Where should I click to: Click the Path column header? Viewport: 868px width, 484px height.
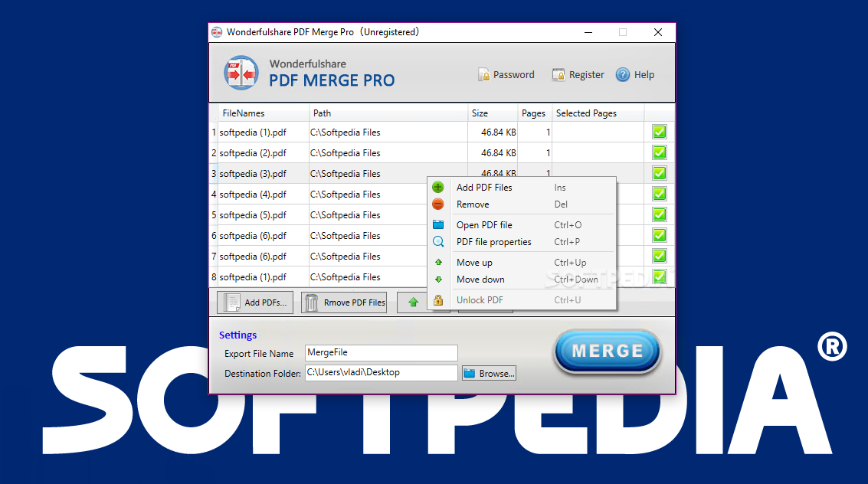pos(388,113)
